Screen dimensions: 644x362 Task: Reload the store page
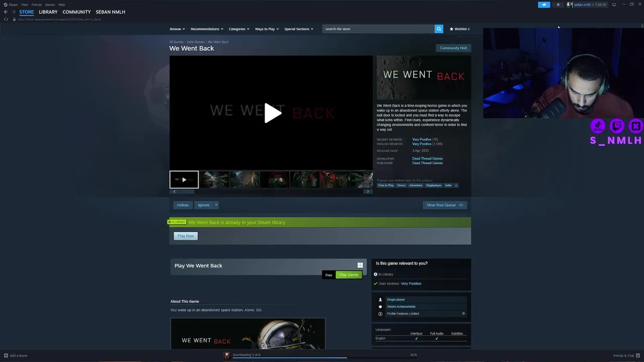6,19
